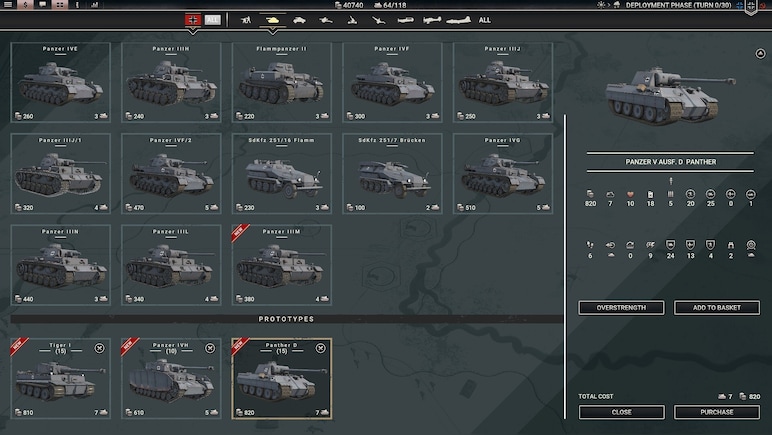772x435 pixels.
Task: Select the new Panzer IIIM unit card
Action: (x=282, y=265)
